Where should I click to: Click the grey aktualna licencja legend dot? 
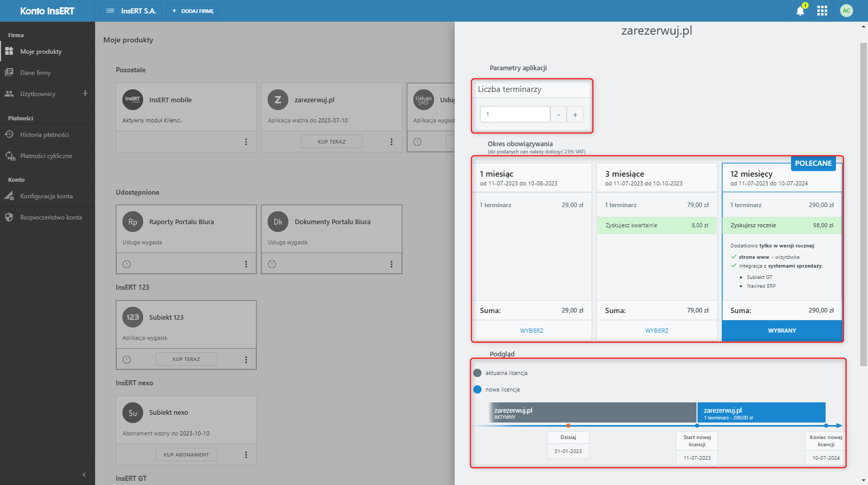coord(477,373)
